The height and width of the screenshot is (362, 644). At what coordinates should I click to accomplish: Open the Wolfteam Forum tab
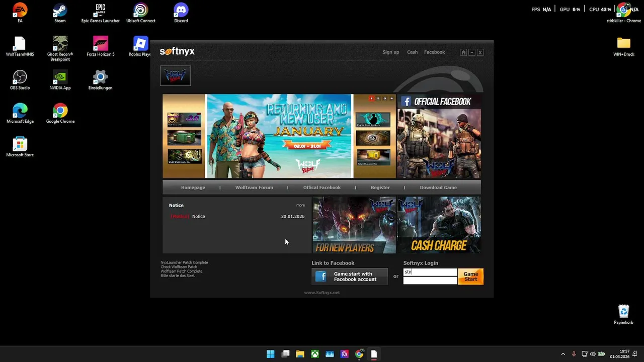click(254, 188)
